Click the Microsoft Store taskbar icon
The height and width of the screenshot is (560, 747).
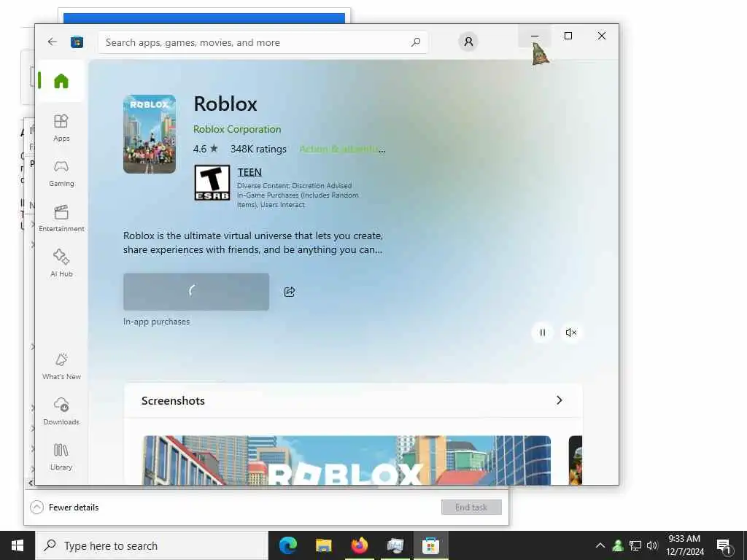tap(430, 545)
